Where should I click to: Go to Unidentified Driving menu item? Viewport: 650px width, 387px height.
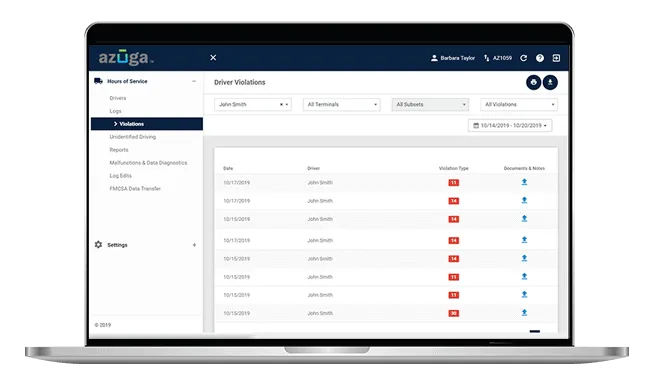[133, 137]
